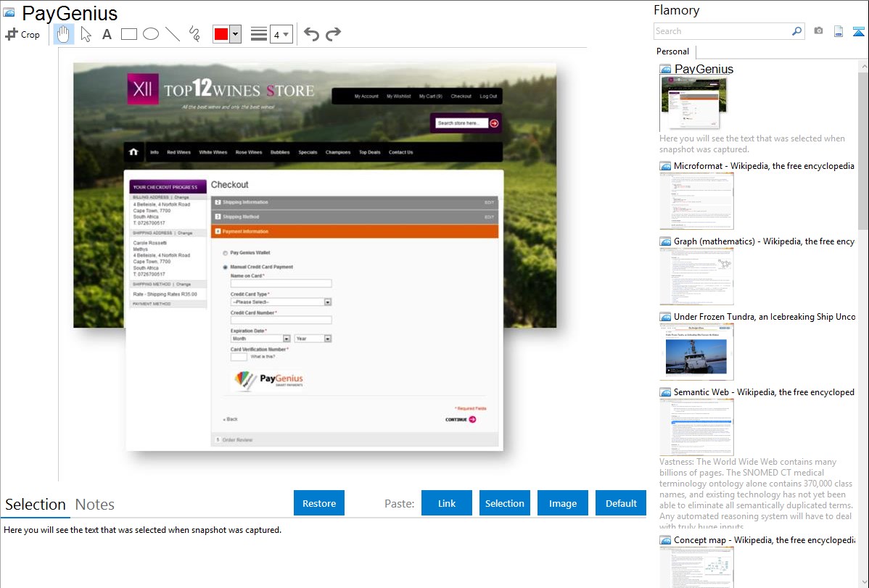The width and height of the screenshot is (869, 588).
Task: Click the Restore button
Action: click(318, 503)
